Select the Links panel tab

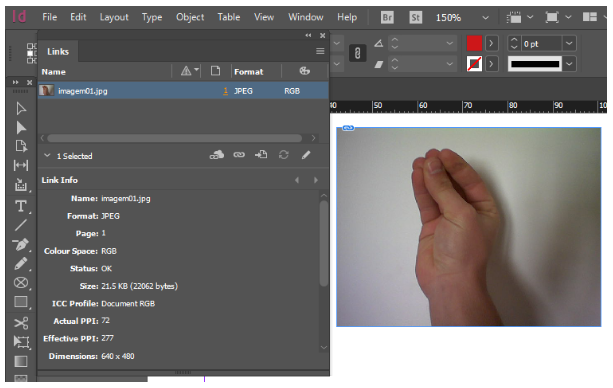click(x=58, y=52)
